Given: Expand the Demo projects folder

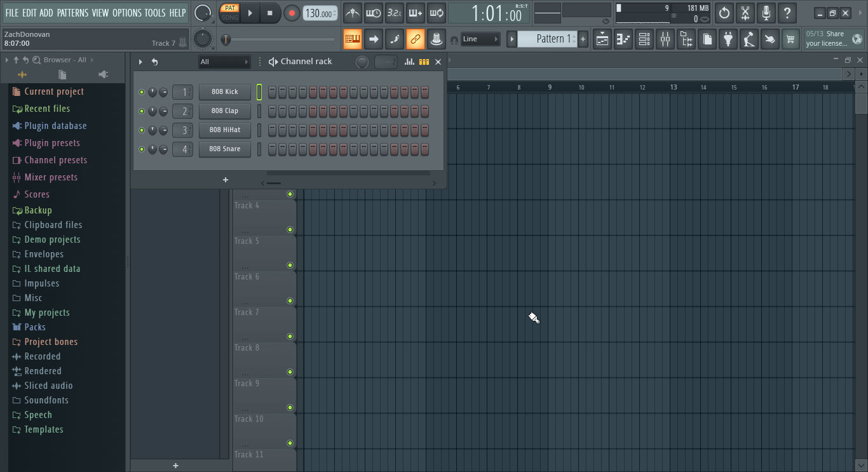Looking at the screenshot, I should click(52, 239).
